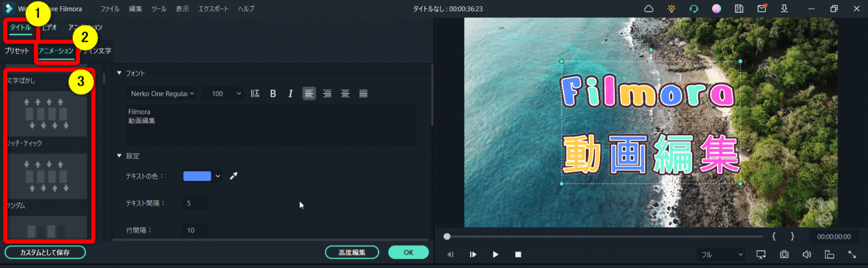Click the blue text color swatch
The height and width of the screenshot is (268, 868).
click(197, 176)
